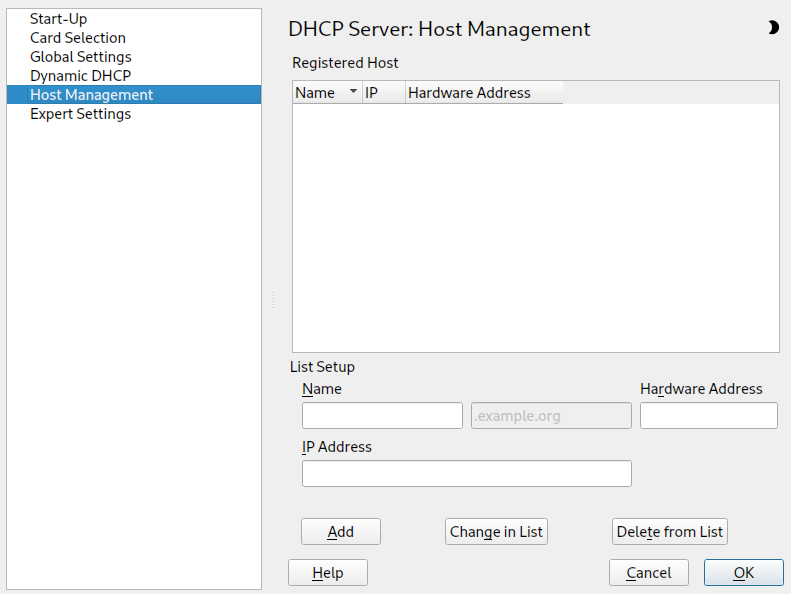Open Expert Settings
This screenshot has height=594, width=791.
(x=81, y=114)
